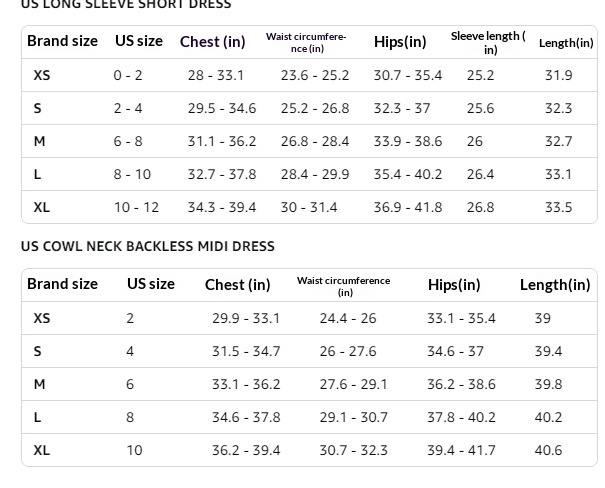Click the '27.6 - 29.1' waist cell
Viewport: 605px width, 488px height.
click(353, 384)
